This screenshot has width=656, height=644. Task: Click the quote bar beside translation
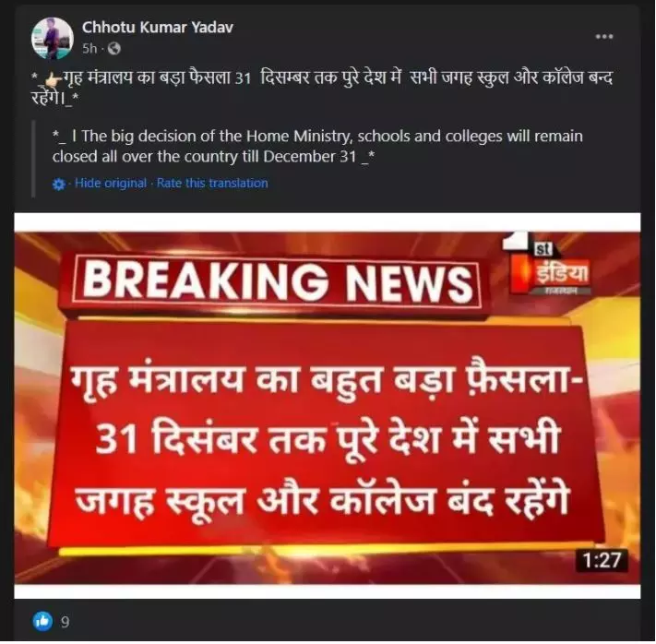tap(33, 159)
